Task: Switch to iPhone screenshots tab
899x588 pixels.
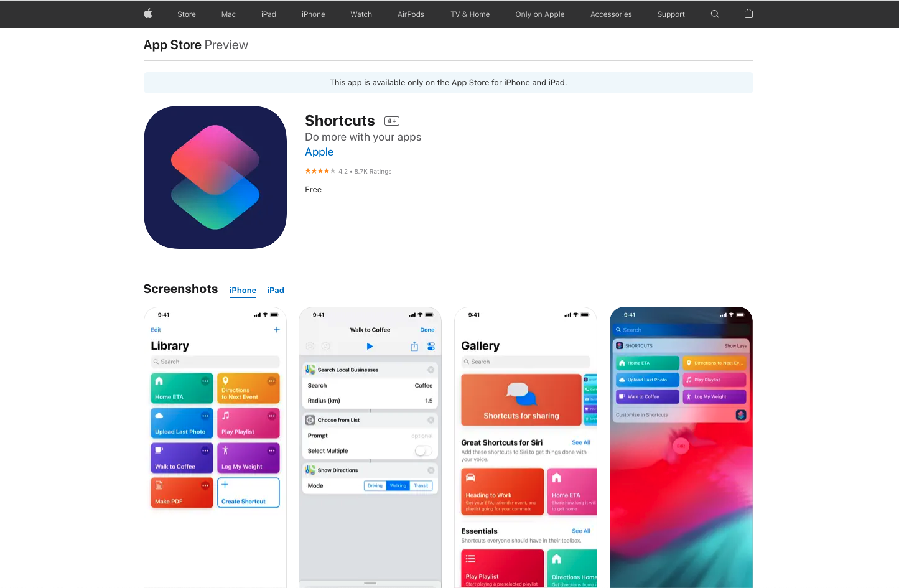Action: (x=243, y=291)
